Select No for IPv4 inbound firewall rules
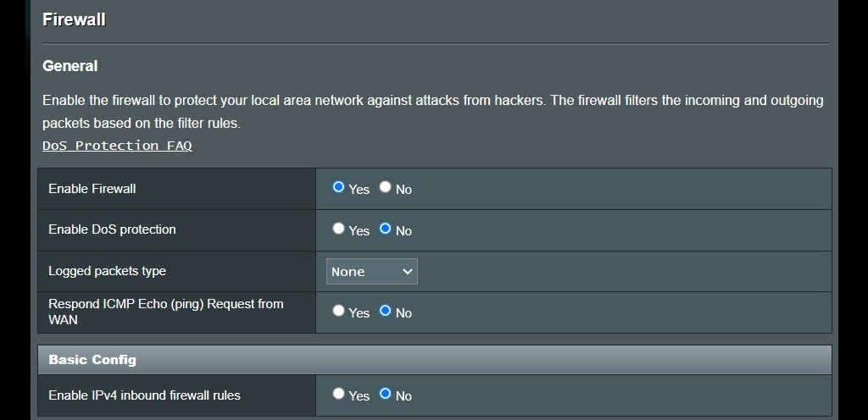Viewport: 868px width, 420px height. (386, 394)
